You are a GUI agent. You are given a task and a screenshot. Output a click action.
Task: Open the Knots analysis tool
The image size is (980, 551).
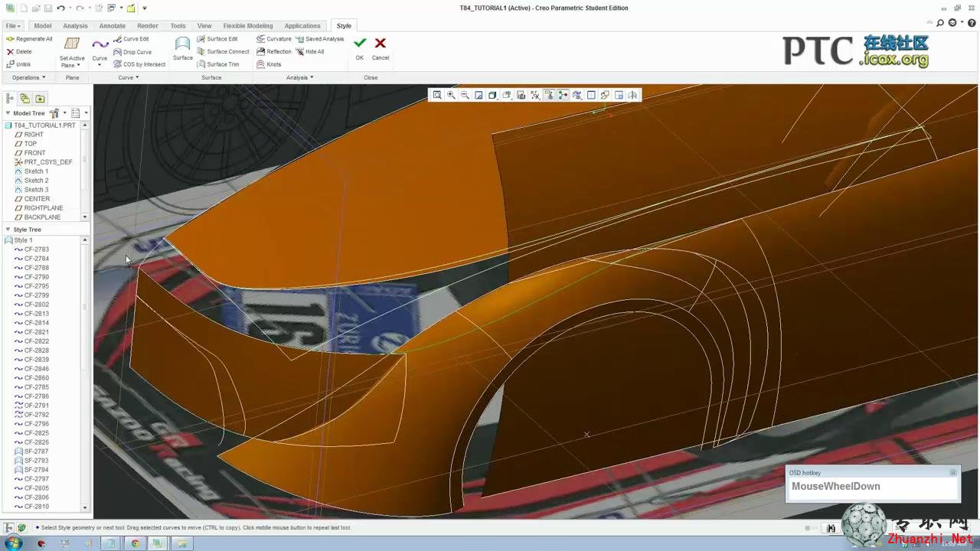tap(269, 64)
